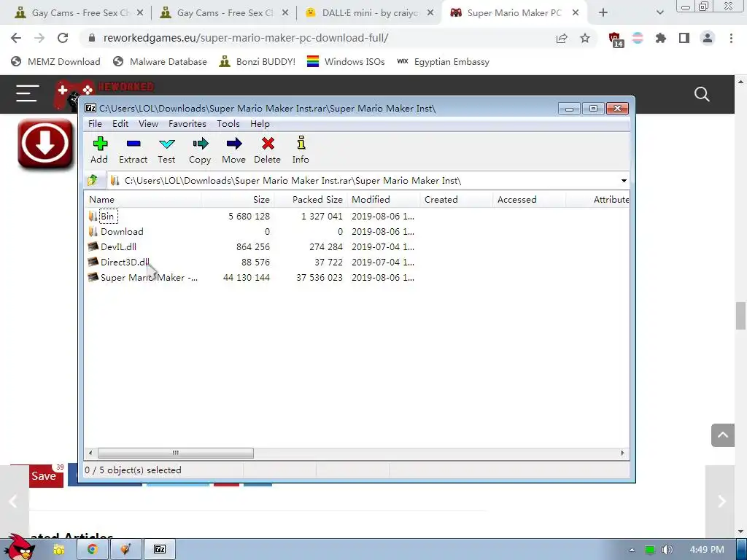
Task: Click the back-to-top arrow button on webpage
Action: [x=723, y=435]
